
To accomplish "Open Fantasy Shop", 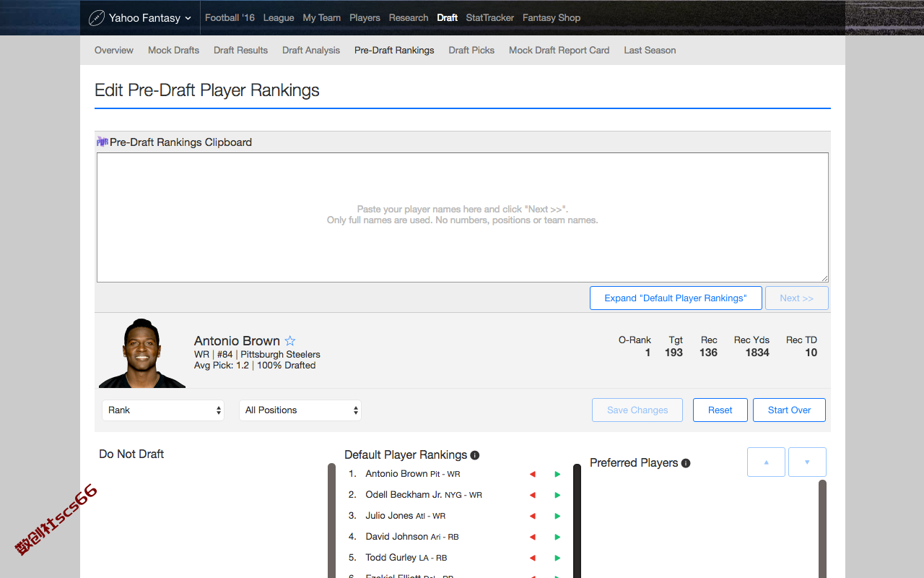I will (x=552, y=17).
